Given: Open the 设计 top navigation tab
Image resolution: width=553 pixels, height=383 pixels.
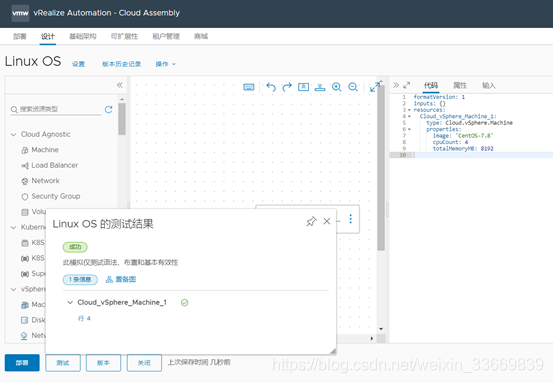Looking at the screenshot, I should pos(48,36).
